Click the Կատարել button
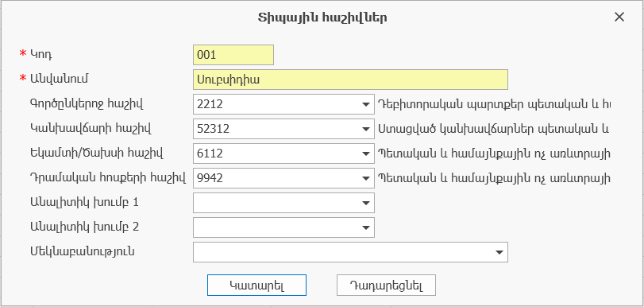Viewport: 644px width, 307px height. click(x=256, y=286)
